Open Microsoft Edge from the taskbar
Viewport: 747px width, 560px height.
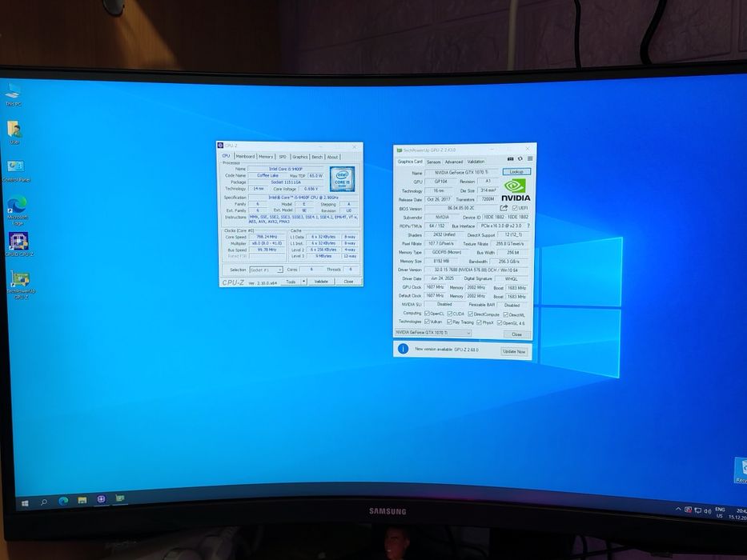[x=63, y=501]
